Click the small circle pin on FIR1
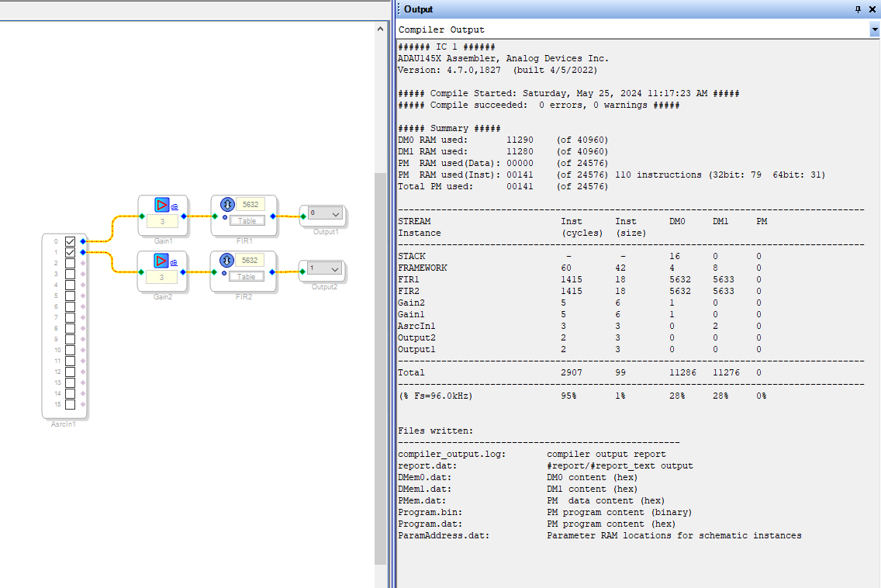 coord(225,217)
